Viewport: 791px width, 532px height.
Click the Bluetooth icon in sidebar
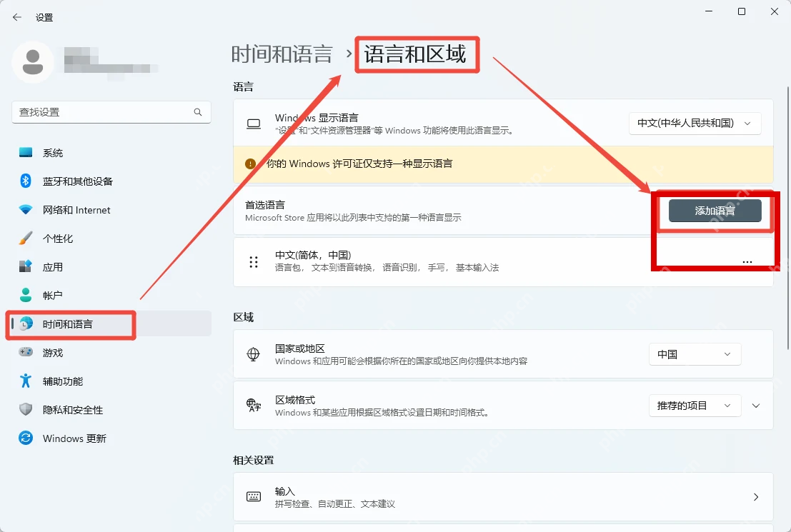point(26,181)
